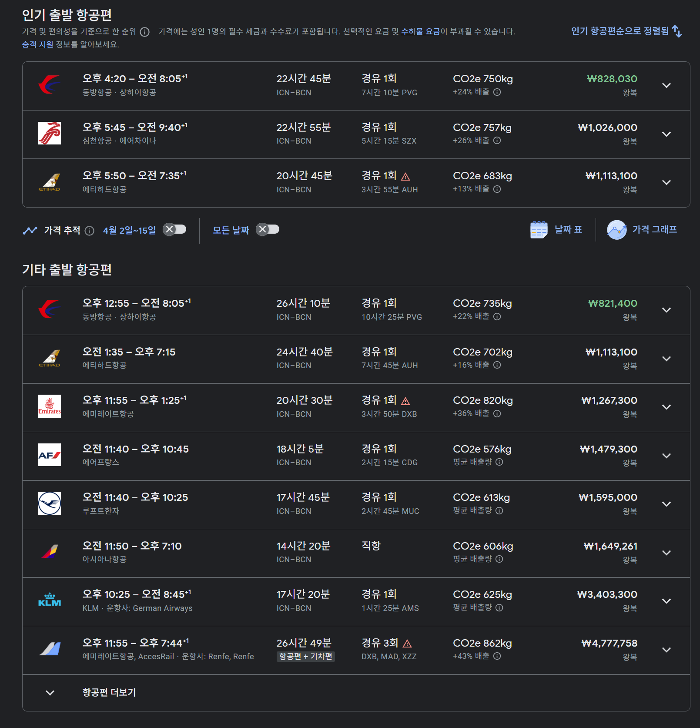Open the 승객 지원 link

coord(38,44)
